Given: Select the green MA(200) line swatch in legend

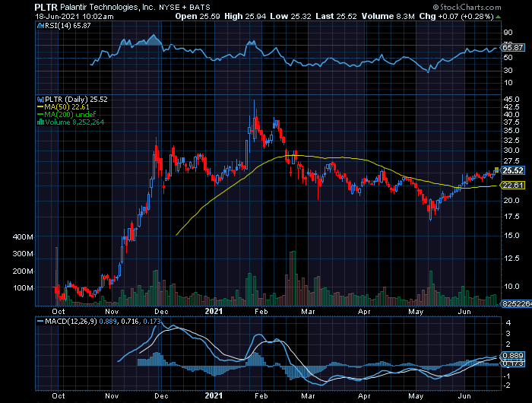Looking at the screenshot, I should point(40,115).
